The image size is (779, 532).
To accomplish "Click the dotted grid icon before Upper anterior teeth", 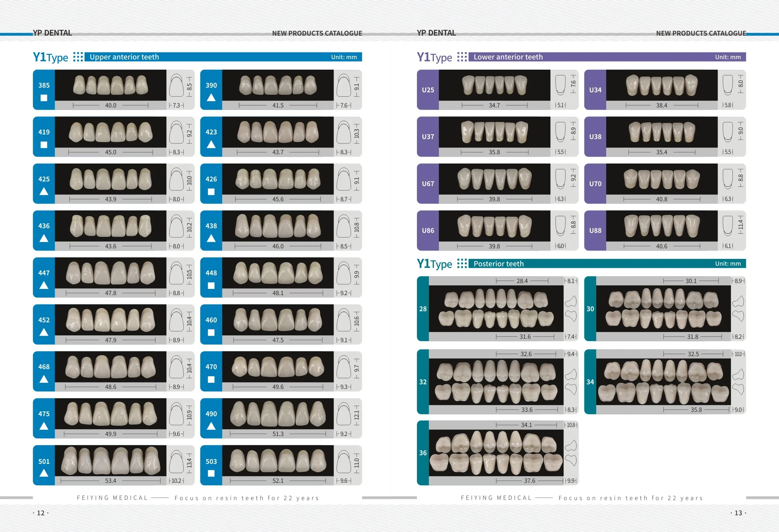I will (78, 57).
